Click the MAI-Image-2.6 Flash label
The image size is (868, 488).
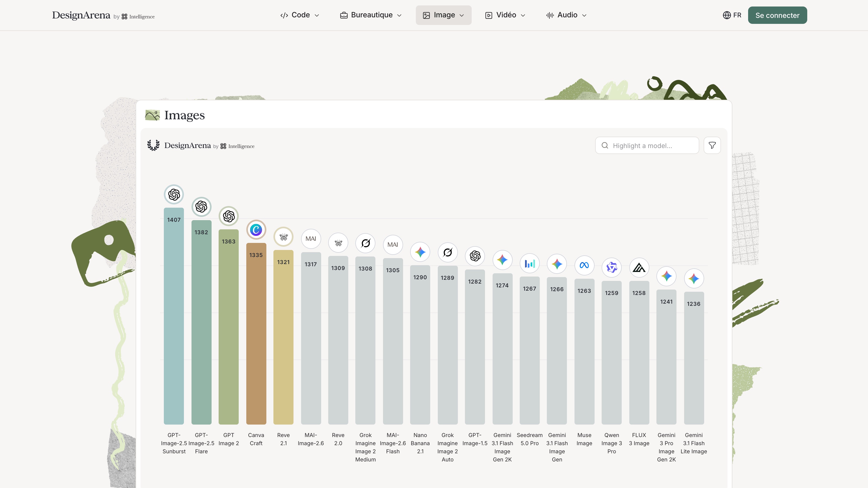click(393, 443)
